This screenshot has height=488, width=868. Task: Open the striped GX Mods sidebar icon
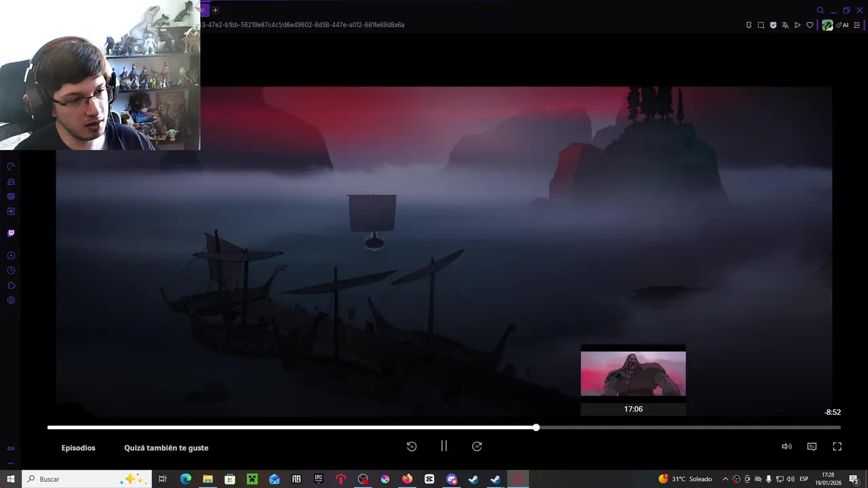(11, 197)
